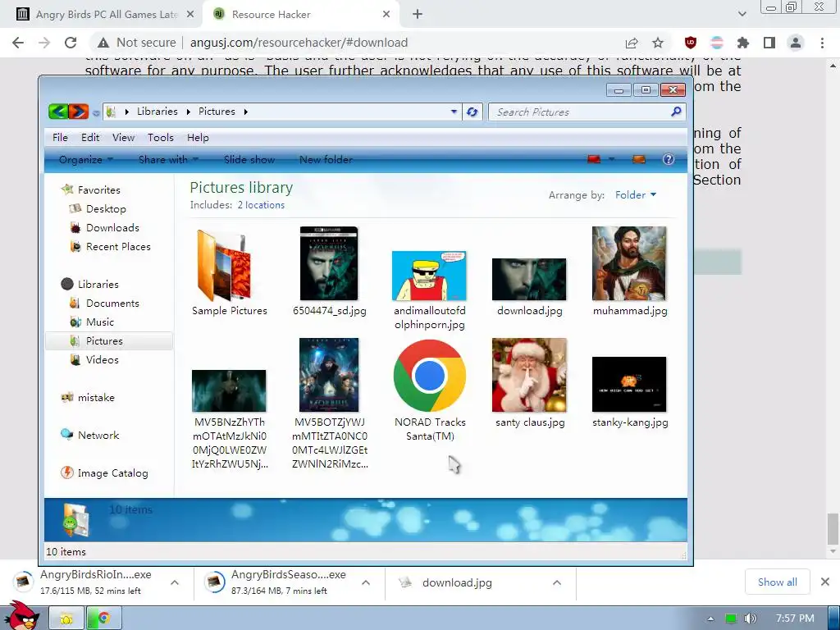Image resolution: width=840 pixels, height=630 pixels.
Task: Open options for AngryBirdsRioIn download
Action: point(175,582)
